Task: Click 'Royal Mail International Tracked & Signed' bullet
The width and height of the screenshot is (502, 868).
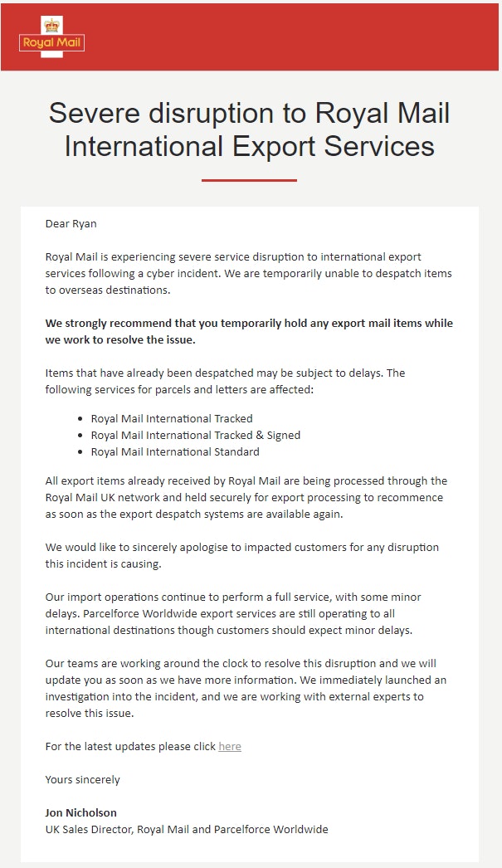Action: pos(196,435)
